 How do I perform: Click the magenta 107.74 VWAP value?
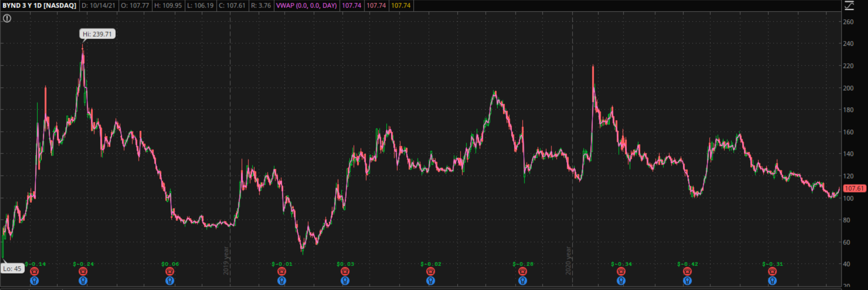pos(351,6)
